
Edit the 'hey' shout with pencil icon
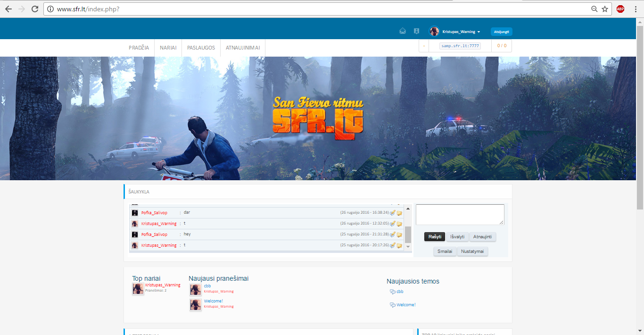[393, 234]
